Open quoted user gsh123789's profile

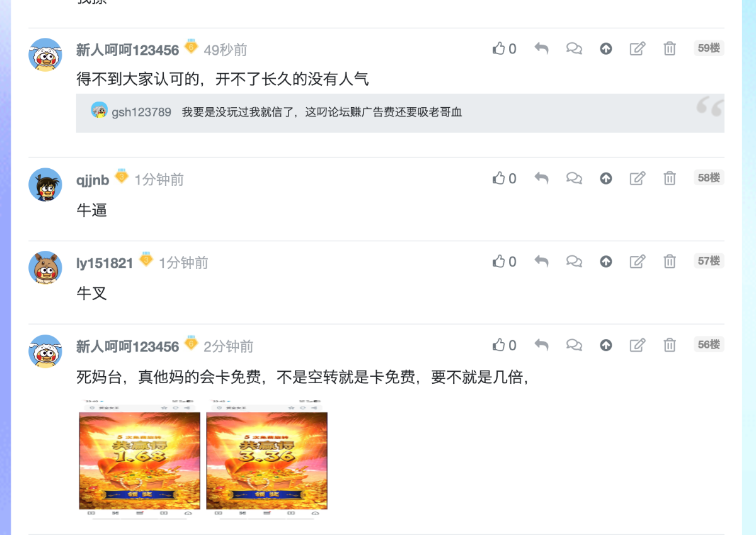141,112
